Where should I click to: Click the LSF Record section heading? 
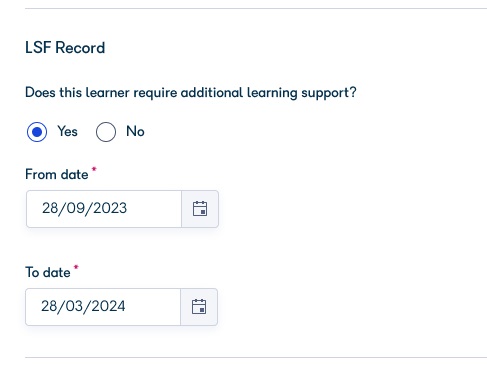65,48
